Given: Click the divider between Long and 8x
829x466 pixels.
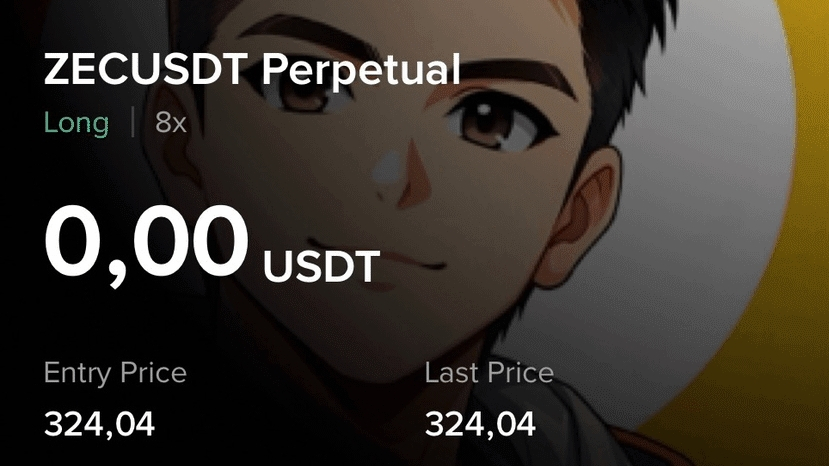Looking at the screenshot, I should click(x=132, y=122).
